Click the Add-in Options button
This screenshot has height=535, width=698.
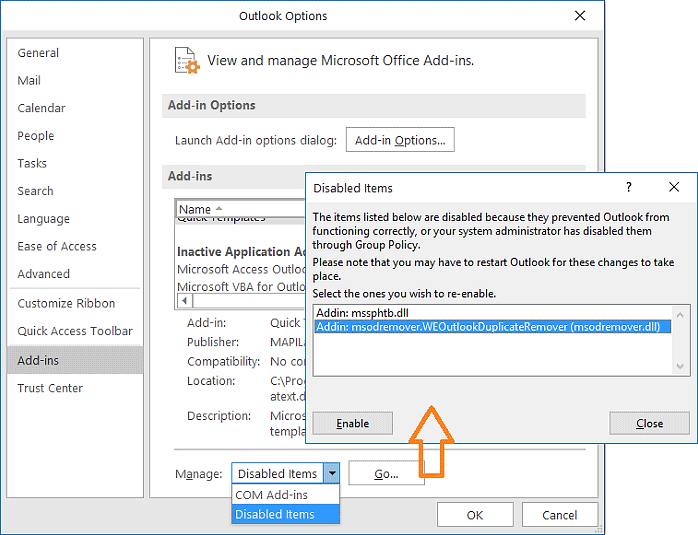(x=400, y=140)
